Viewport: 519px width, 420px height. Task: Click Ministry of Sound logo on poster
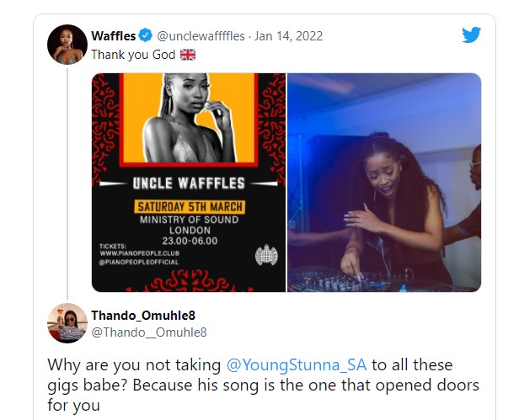pos(266,255)
